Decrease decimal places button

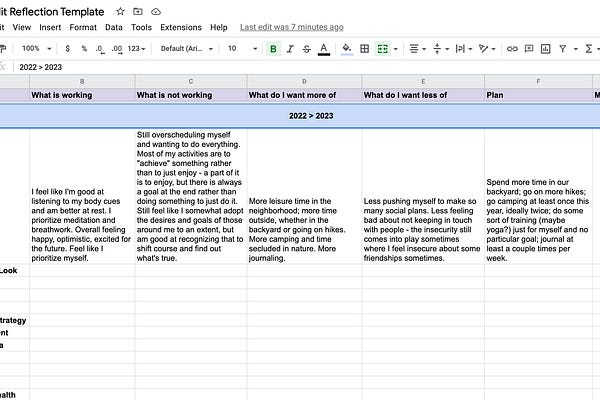(100, 49)
